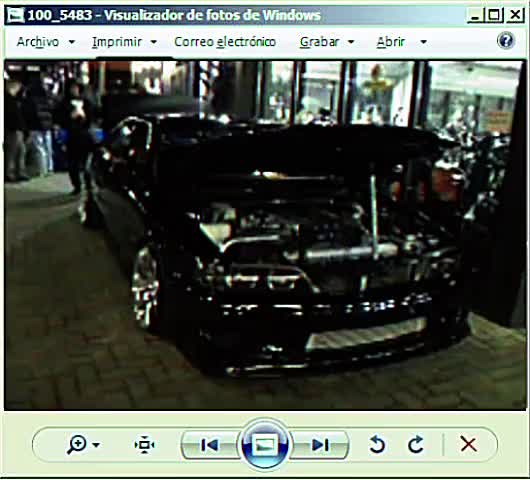The image size is (530, 480).
Task: Rotate the photo clockwise
Action: 415,444
